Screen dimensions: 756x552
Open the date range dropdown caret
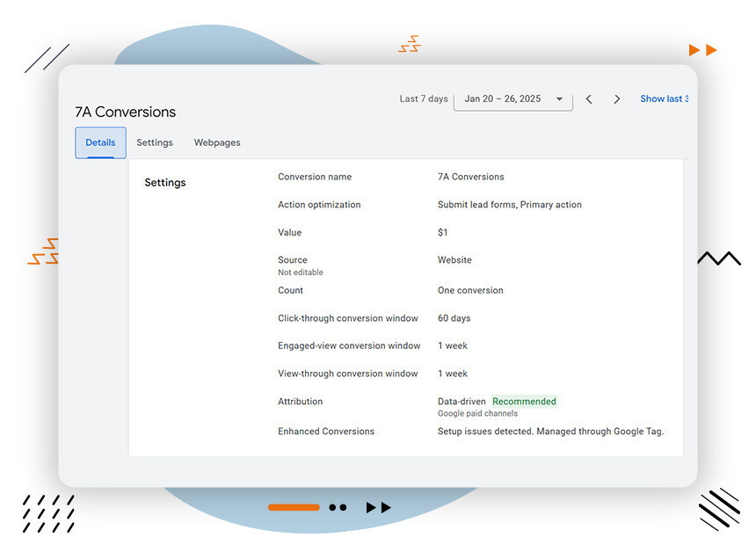(x=559, y=99)
